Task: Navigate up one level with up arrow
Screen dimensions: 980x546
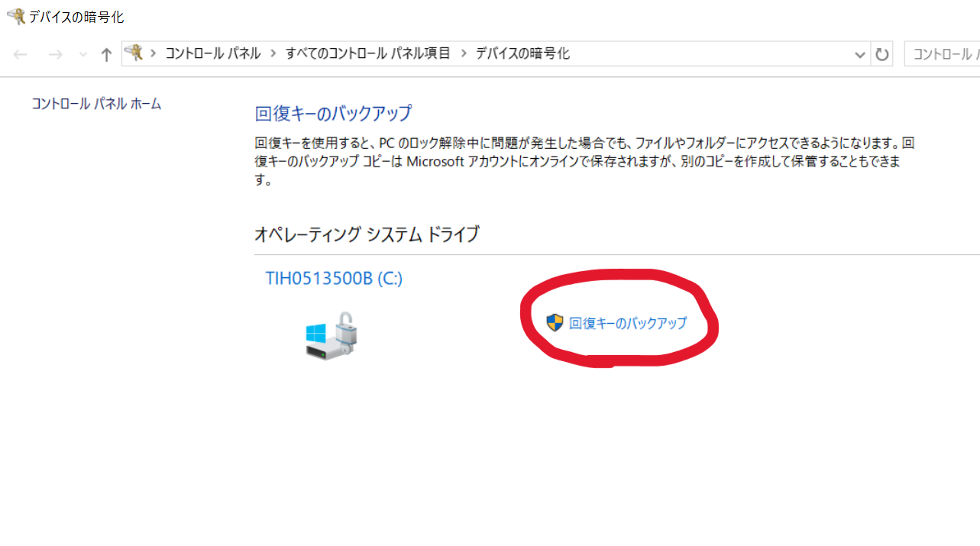Action: click(x=107, y=54)
